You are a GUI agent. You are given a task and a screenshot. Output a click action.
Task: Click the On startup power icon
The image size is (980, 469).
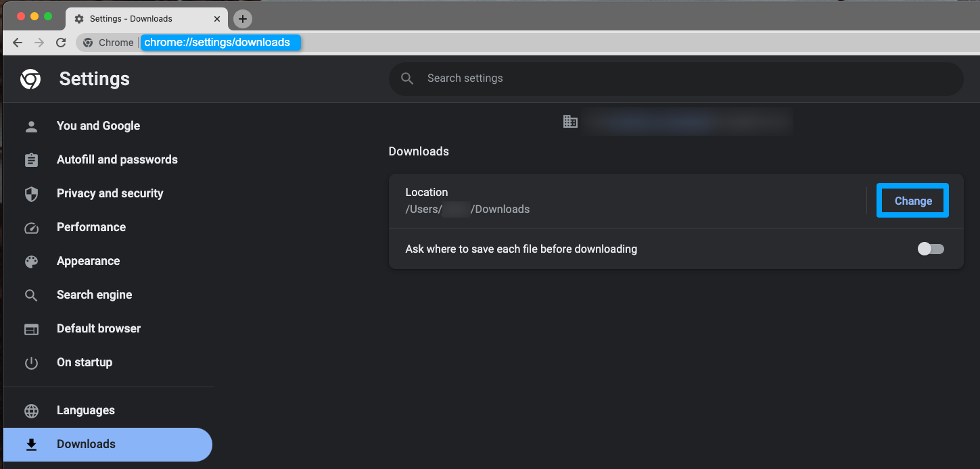click(31, 363)
